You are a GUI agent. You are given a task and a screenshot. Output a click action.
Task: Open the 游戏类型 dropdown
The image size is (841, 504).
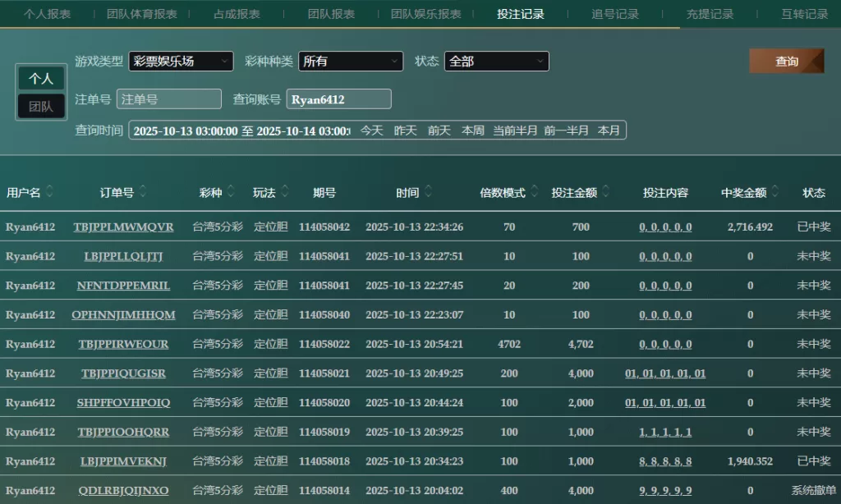tap(181, 62)
